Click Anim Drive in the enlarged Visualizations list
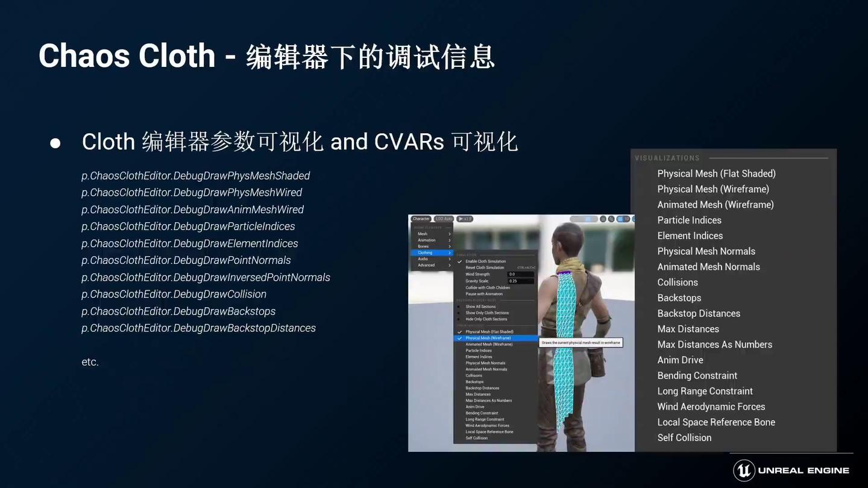The height and width of the screenshot is (488, 868). [680, 360]
